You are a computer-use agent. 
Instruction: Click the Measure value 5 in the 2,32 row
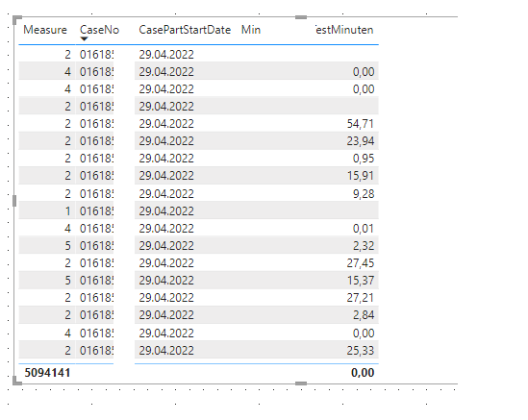[x=67, y=246]
